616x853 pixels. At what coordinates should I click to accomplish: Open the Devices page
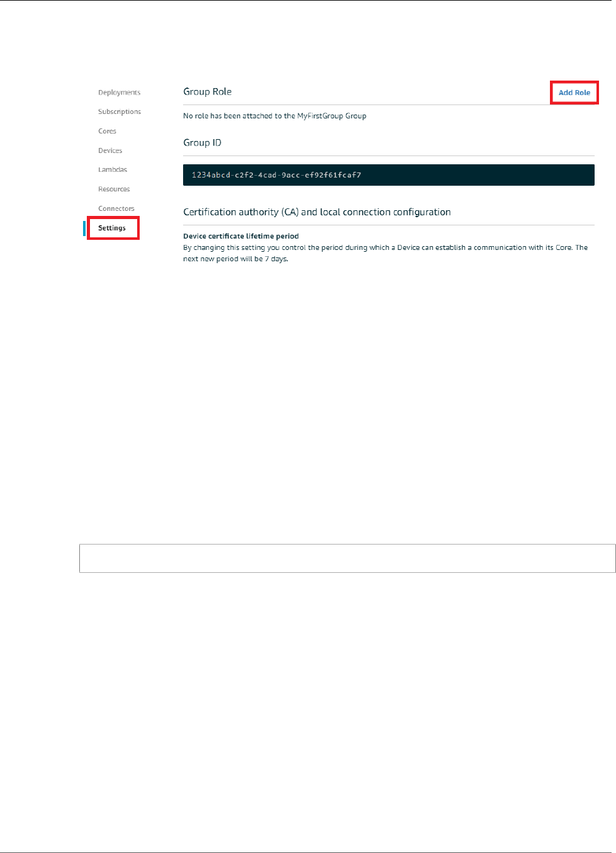[x=110, y=150]
